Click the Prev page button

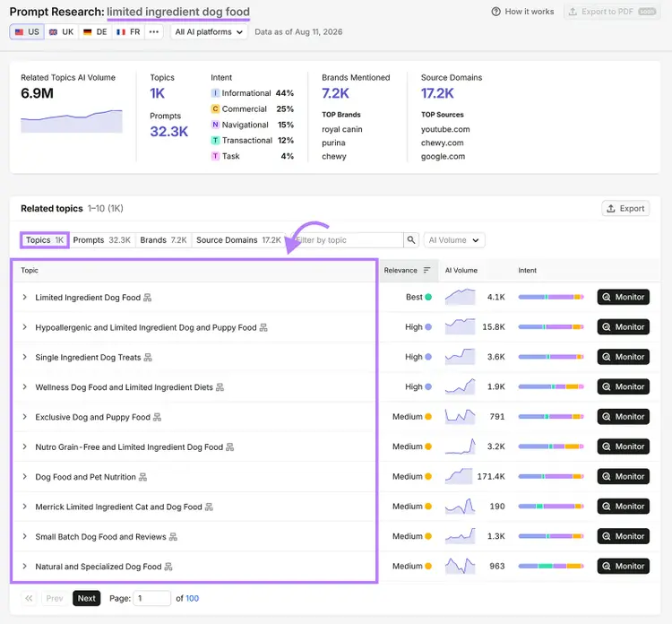55,598
